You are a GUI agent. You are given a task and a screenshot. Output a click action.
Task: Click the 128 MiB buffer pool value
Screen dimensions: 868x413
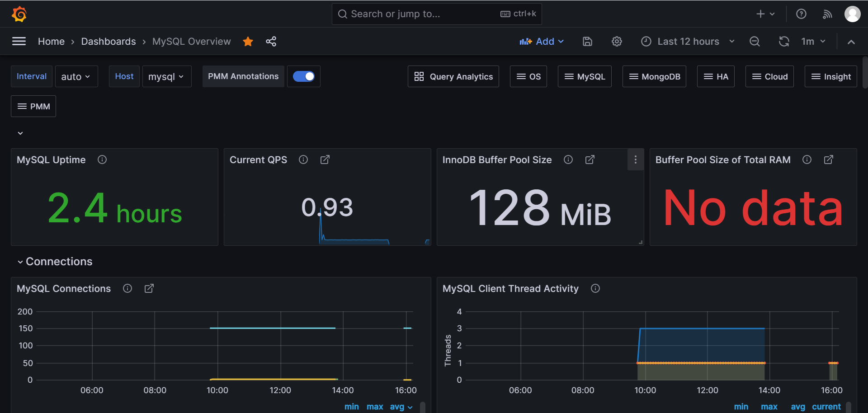(x=540, y=208)
